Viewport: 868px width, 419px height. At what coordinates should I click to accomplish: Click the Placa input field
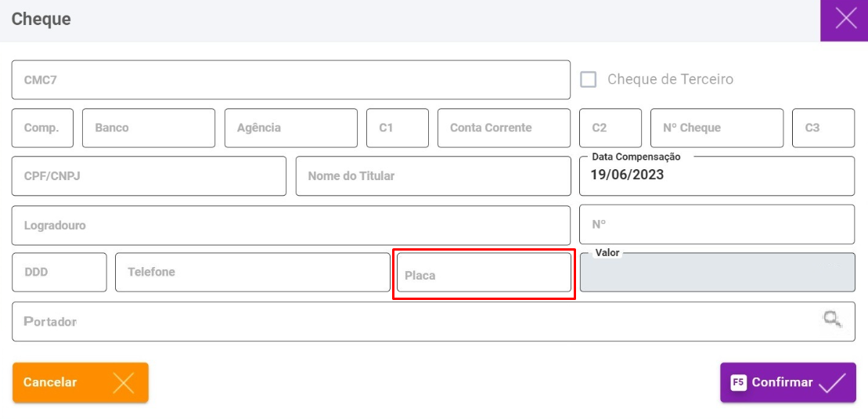coord(484,275)
